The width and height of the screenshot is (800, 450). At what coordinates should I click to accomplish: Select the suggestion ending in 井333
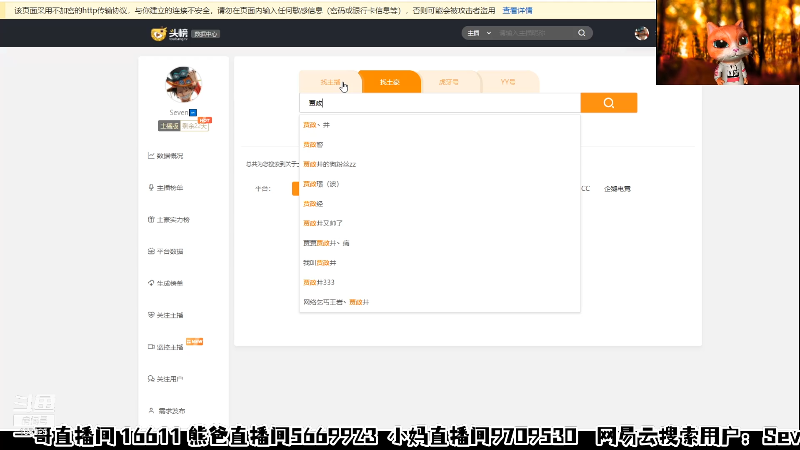coord(440,283)
